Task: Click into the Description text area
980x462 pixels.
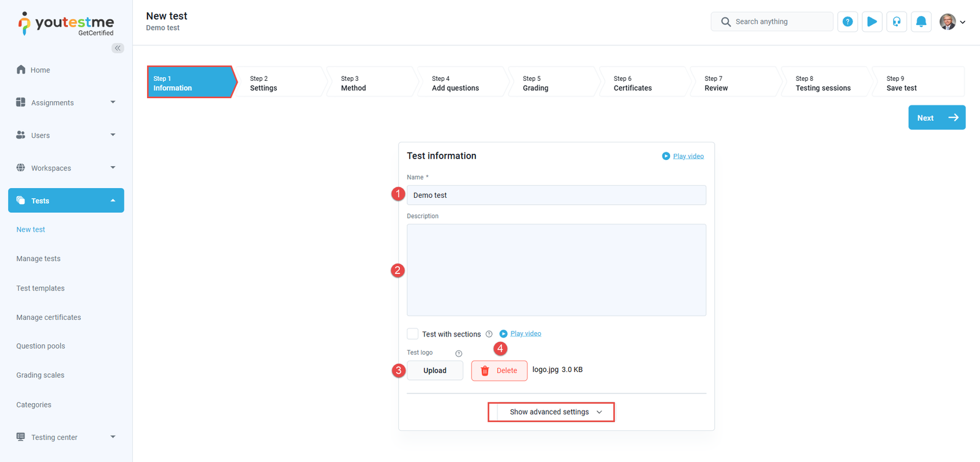Action: [x=556, y=270]
